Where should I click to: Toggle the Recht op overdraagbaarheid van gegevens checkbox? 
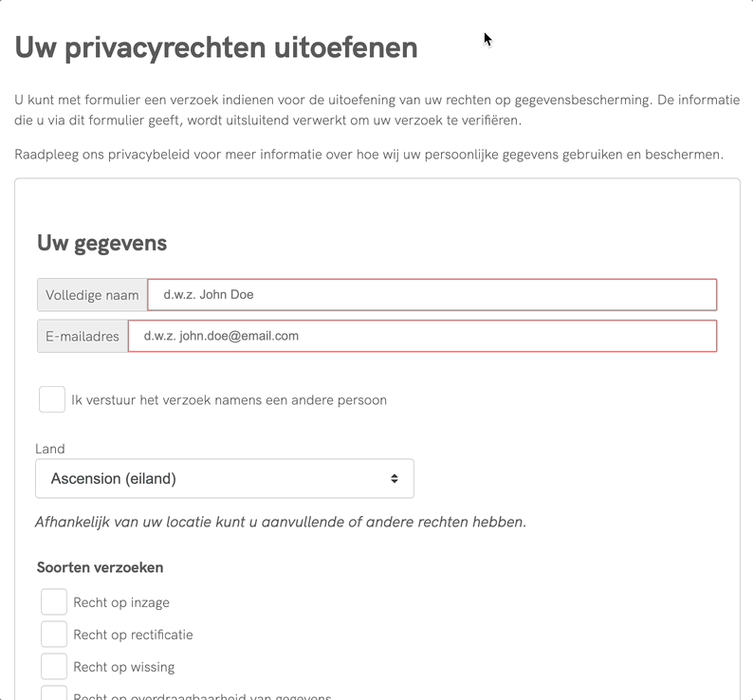coord(54,694)
